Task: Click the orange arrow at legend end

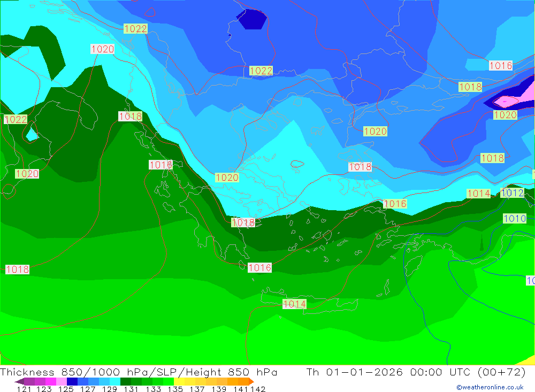Action: pos(251,381)
